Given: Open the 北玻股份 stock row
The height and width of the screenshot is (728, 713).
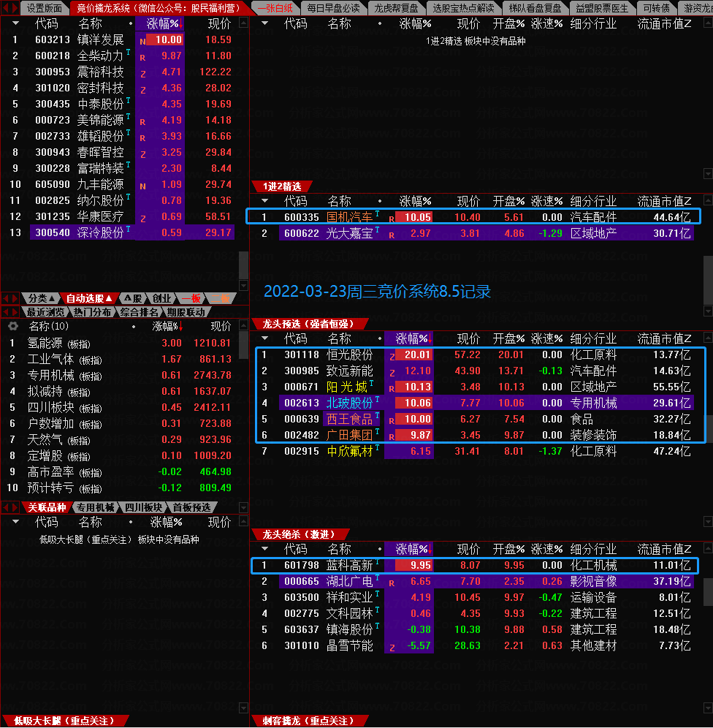Looking at the screenshot, I should (x=349, y=403).
